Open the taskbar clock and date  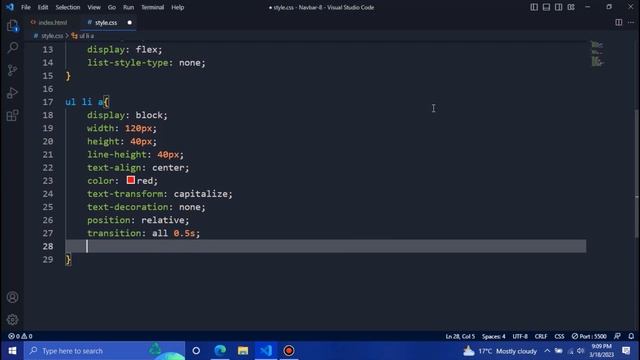coord(602,351)
